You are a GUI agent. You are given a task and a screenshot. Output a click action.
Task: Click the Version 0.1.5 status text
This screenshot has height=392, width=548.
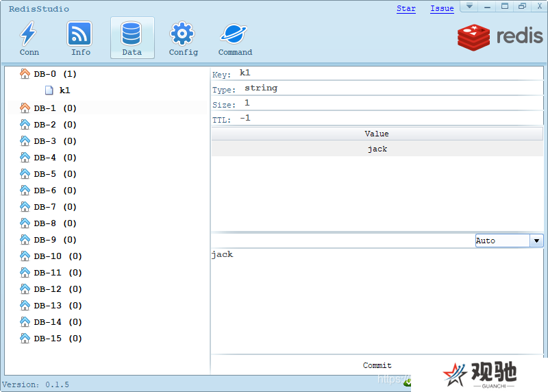tap(36, 384)
